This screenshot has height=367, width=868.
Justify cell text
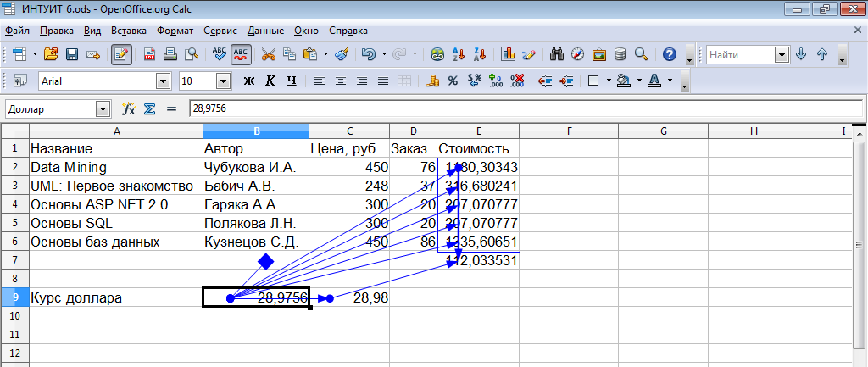click(382, 81)
